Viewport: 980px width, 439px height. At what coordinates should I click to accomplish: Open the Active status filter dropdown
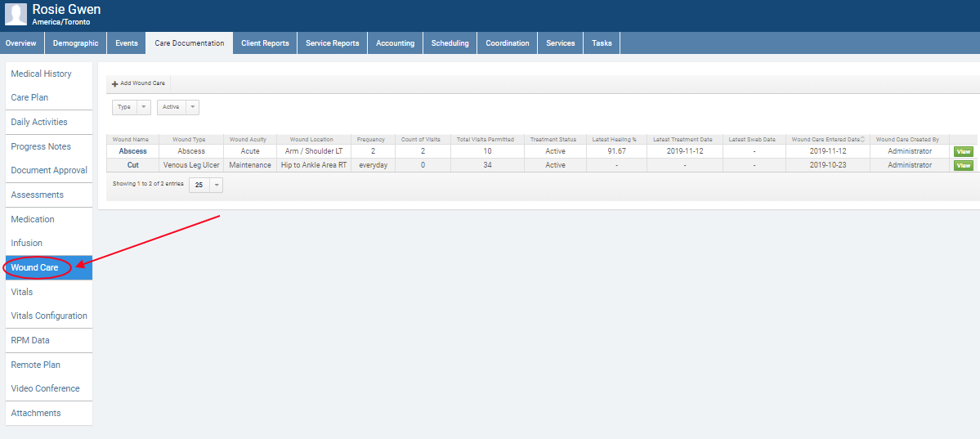[177, 107]
